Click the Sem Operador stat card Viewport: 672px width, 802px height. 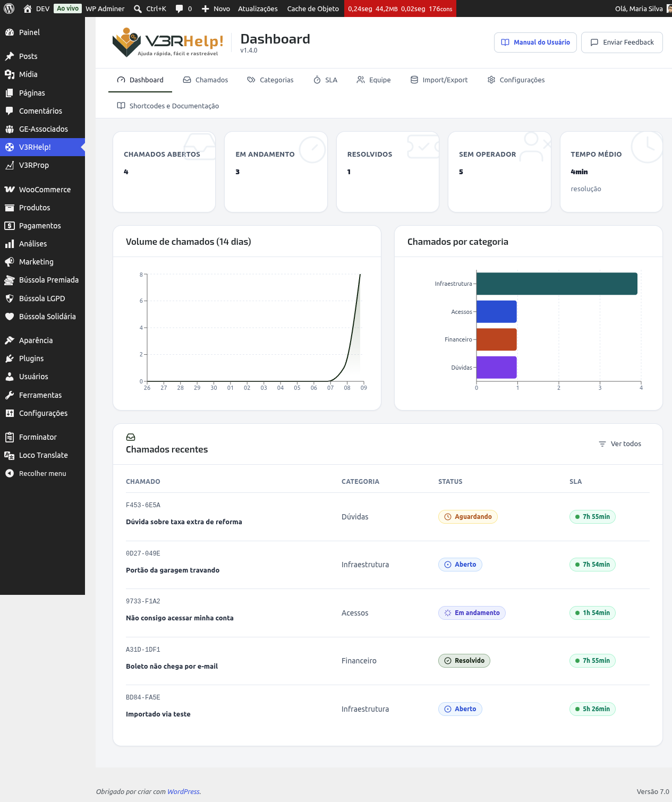499,172
